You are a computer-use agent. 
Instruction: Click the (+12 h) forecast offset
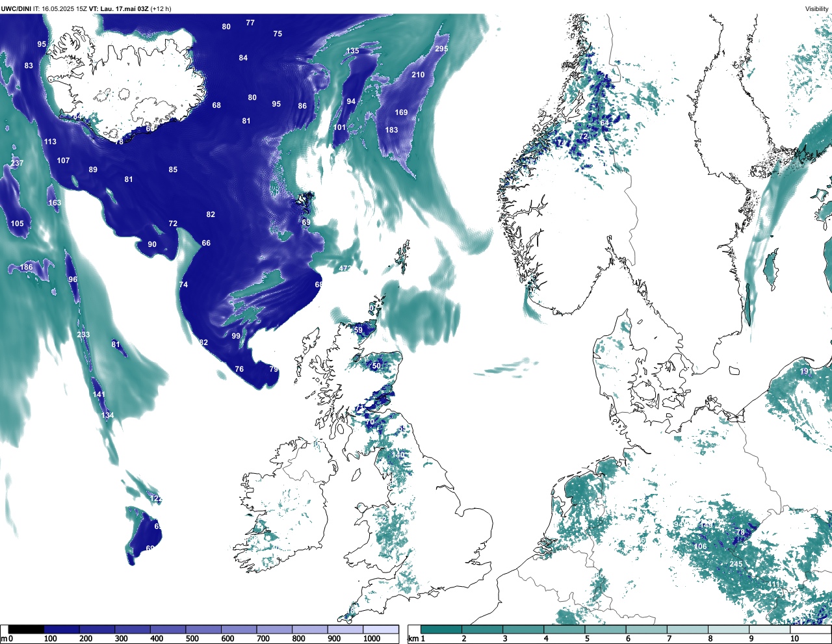click(161, 8)
